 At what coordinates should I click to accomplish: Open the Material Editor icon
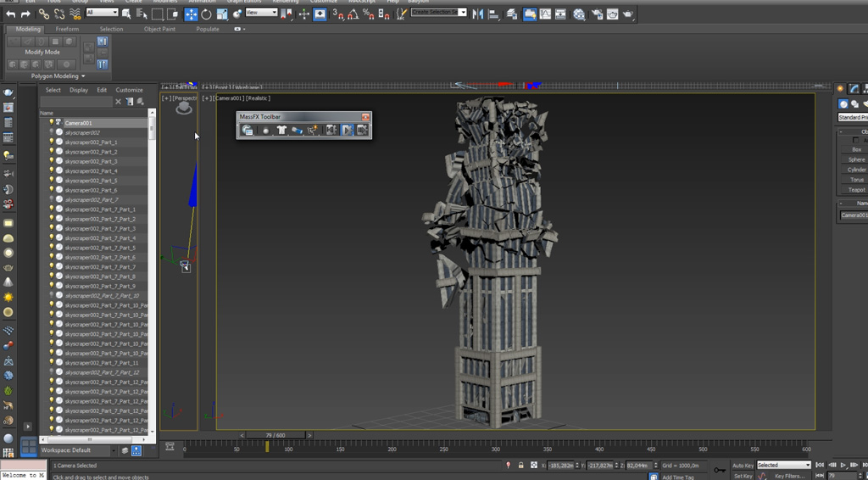click(x=579, y=14)
